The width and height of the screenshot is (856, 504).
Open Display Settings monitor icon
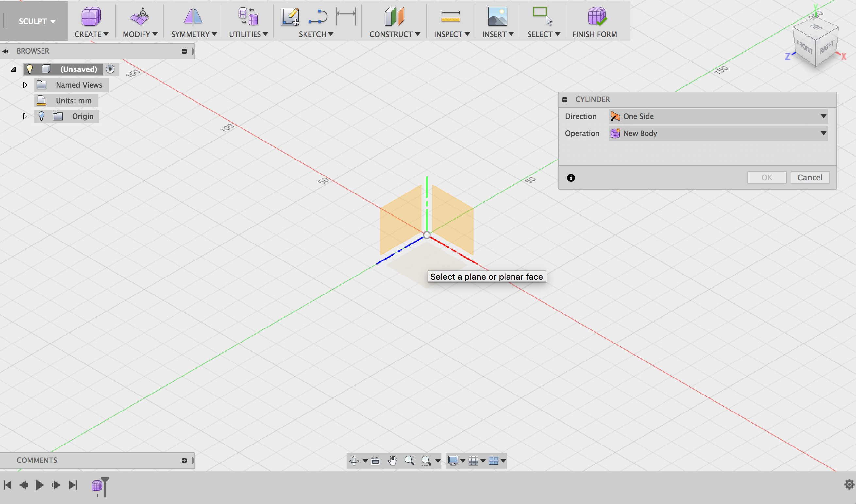[x=453, y=461]
